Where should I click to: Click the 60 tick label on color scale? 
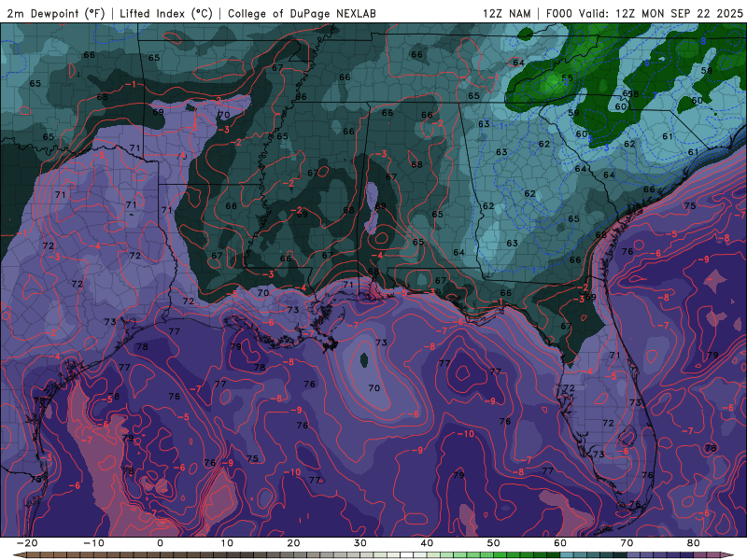[560, 543]
